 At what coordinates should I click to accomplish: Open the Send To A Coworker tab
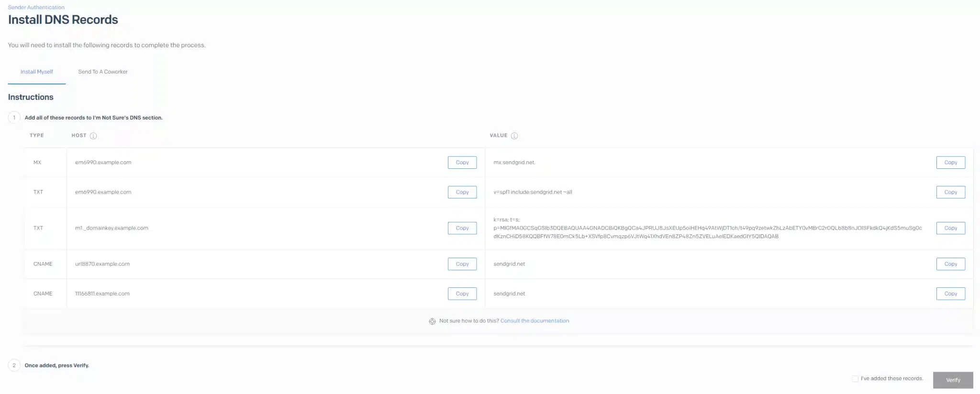tap(103, 72)
